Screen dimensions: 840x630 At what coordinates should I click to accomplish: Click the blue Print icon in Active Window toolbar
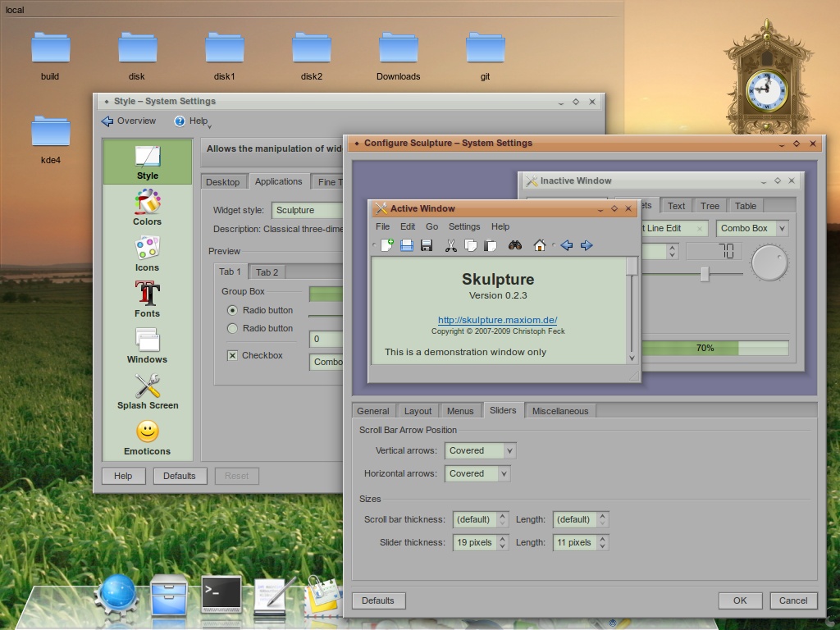coord(407,245)
